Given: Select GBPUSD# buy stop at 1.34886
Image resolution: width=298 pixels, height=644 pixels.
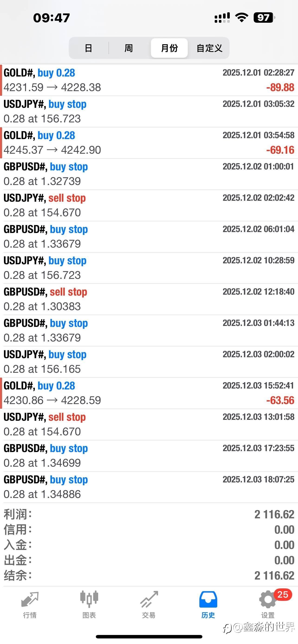Looking at the screenshot, I should pos(149,487).
